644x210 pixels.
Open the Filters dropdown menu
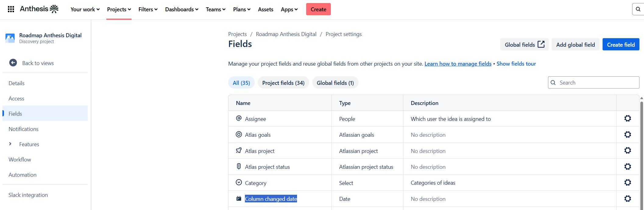click(148, 9)
